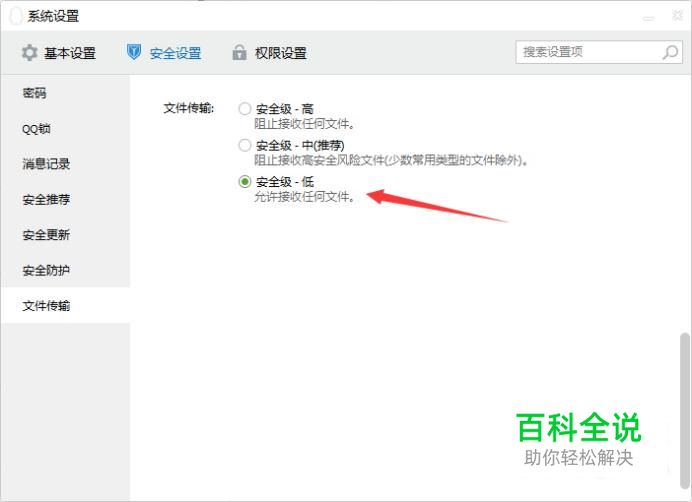This screenshot has height=502, width=692.
Task: Open the 安全防护 section in sidebar
Action: 65,270
